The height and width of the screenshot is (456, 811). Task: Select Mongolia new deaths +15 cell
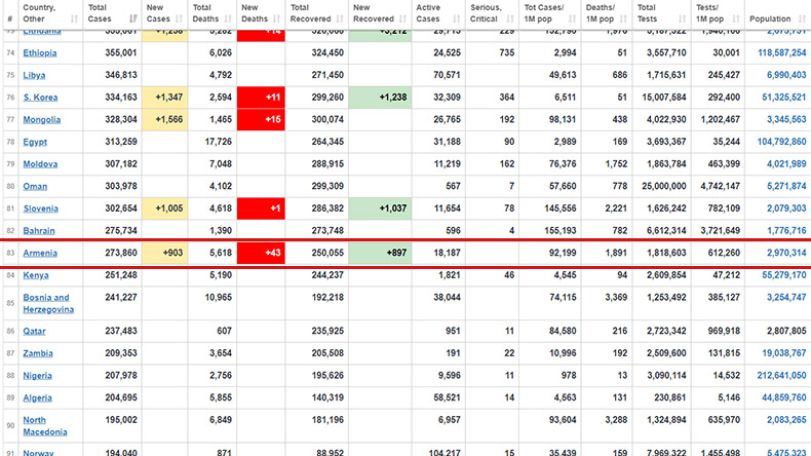click(x=261, y=119)
